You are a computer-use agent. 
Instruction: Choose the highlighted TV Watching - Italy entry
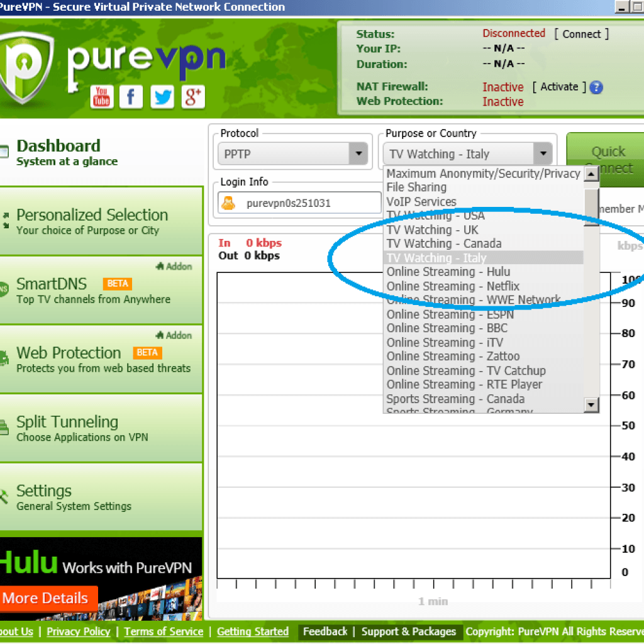click(x=483, y=258)
